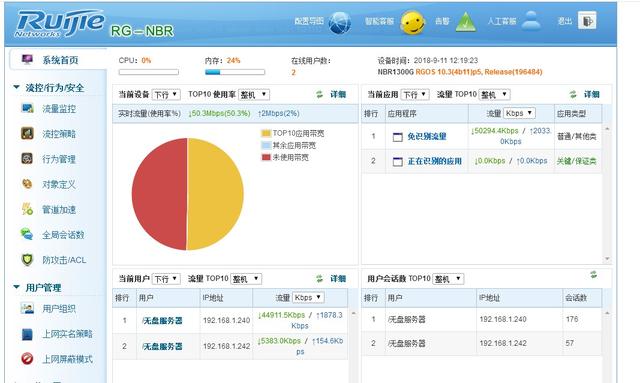Image resolution: width=640 pixels, height=383 pixels.
Task: Click the 退出 logout label
Action: tap(564, 21)
